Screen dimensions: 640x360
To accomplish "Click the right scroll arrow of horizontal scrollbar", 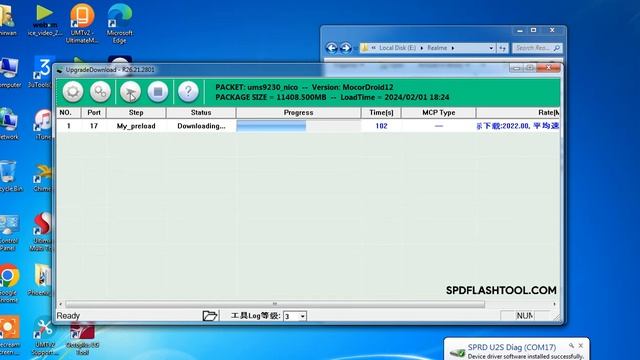I will pyautogui.click(x=555, y=304).
